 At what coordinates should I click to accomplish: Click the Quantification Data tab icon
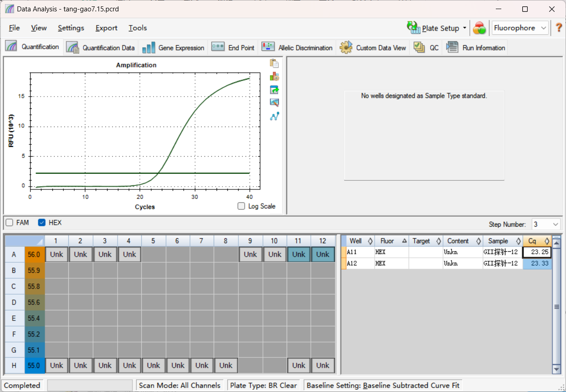[x=72, y=47]
